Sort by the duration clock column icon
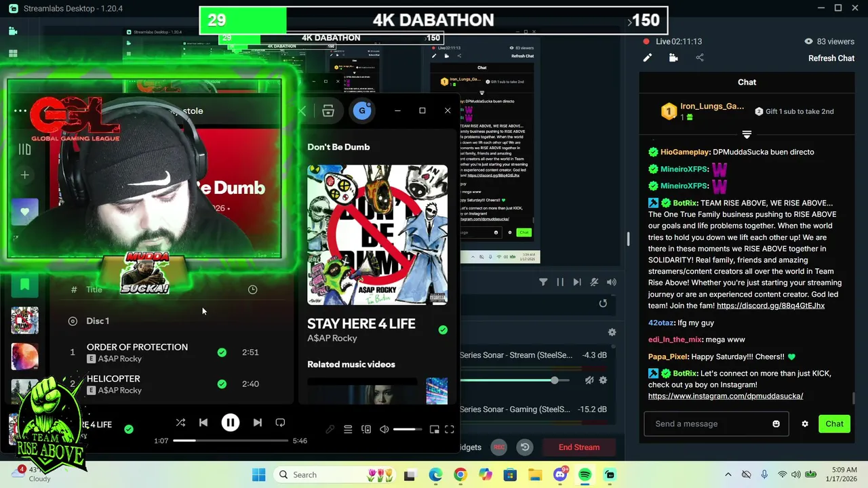Screen dimensions: 868x488 point(252,289)
